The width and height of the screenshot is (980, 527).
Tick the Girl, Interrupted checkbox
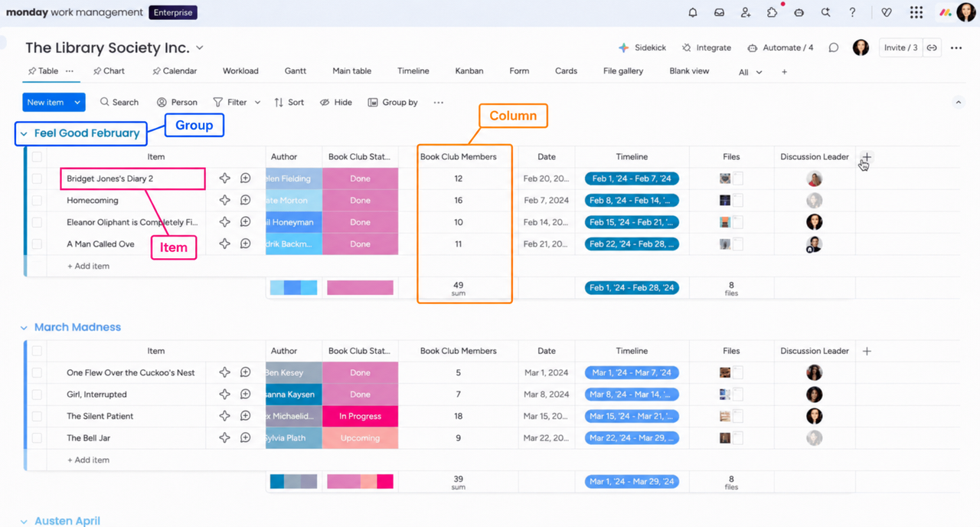tap(37, 394)
